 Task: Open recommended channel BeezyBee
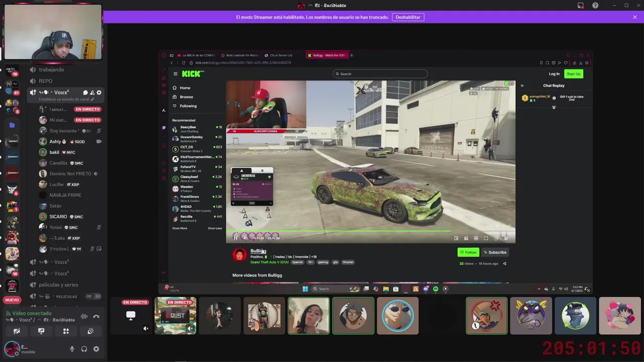click(197, 129)
